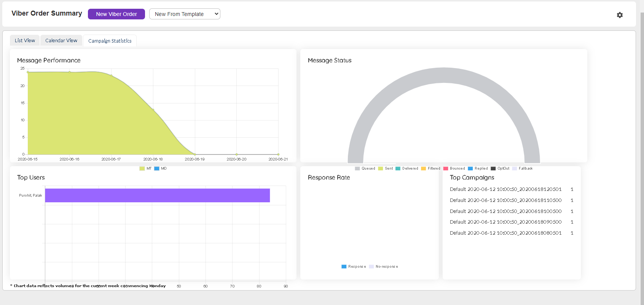Viewport: 644px width, 305px height.
Task: Toggle the Delivered legend item
Action: (x=398, y=168)
